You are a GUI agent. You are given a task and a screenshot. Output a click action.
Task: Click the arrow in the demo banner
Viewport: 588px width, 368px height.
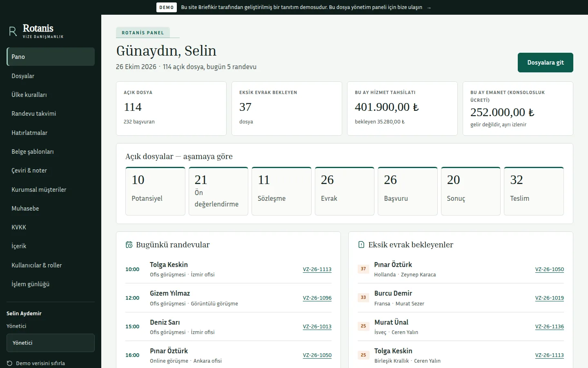(429, 7)
